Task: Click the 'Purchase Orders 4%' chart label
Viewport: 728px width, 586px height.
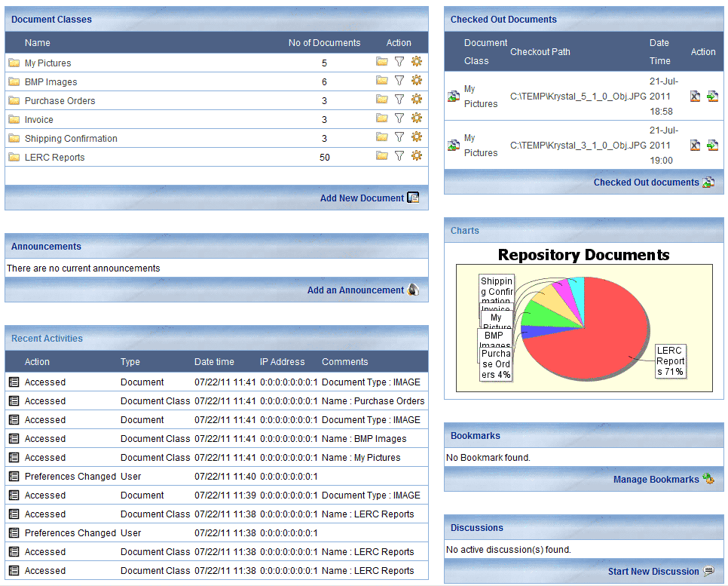Action: [496, 364]
